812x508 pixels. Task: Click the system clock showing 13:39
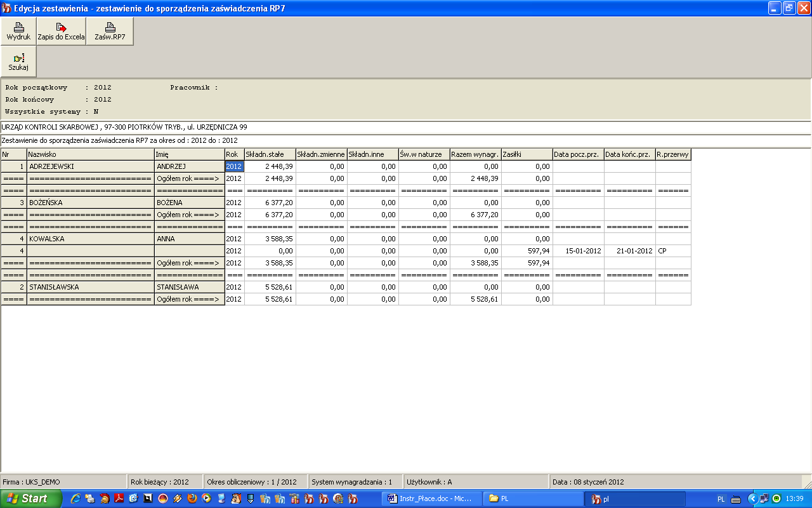click(x=795, y=499)
